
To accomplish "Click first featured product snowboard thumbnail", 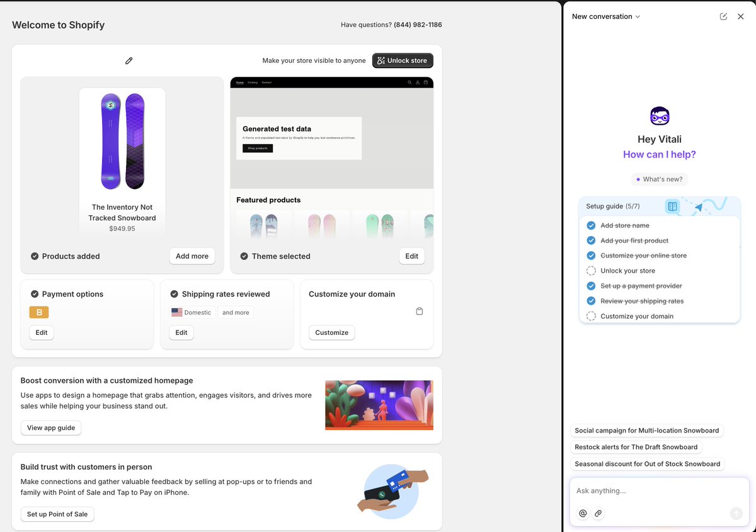I will tap(263, 225).
